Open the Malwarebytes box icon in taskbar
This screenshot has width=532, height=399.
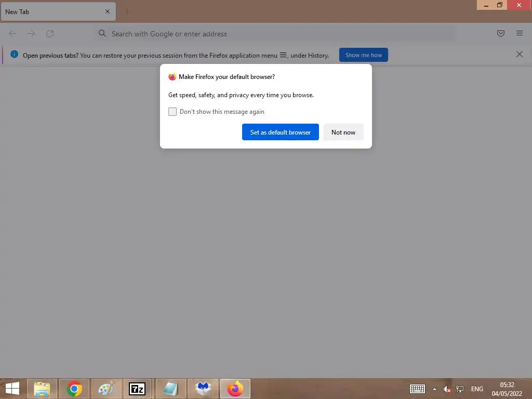[x=203, y=389]
